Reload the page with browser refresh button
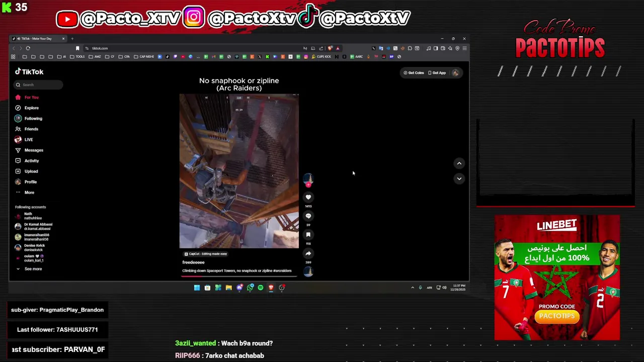This screenshot has height=362, width=644. (x=28, y=48)
